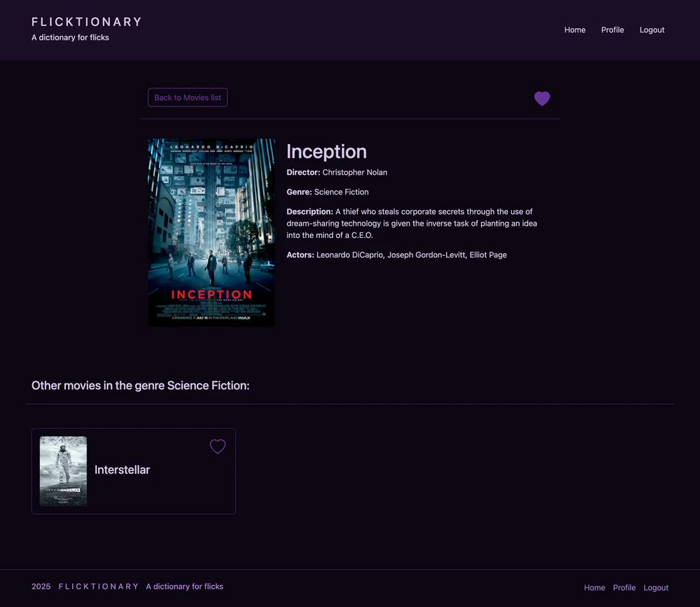Logout using the header navigation
Image resolution: width=700 pixels, height=607 pixels.
tap(651, 29)
